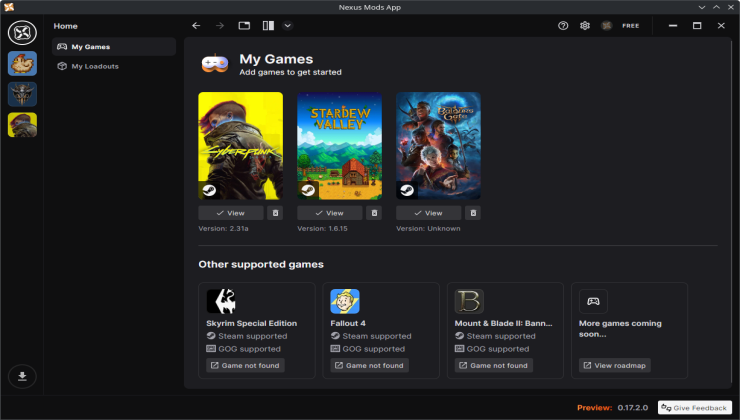Click the new tab window icon in toolbar
The image size is (740, 420).
pos(244,25)
